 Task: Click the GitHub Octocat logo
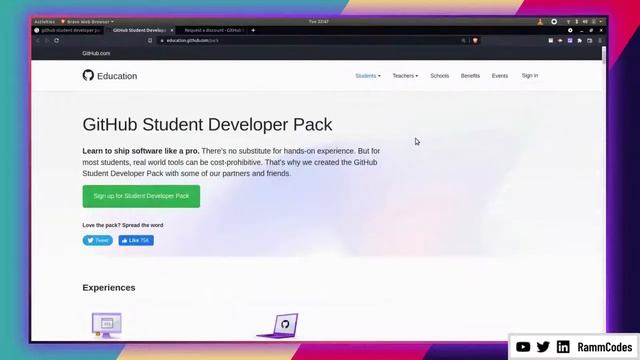pos(88,75)
